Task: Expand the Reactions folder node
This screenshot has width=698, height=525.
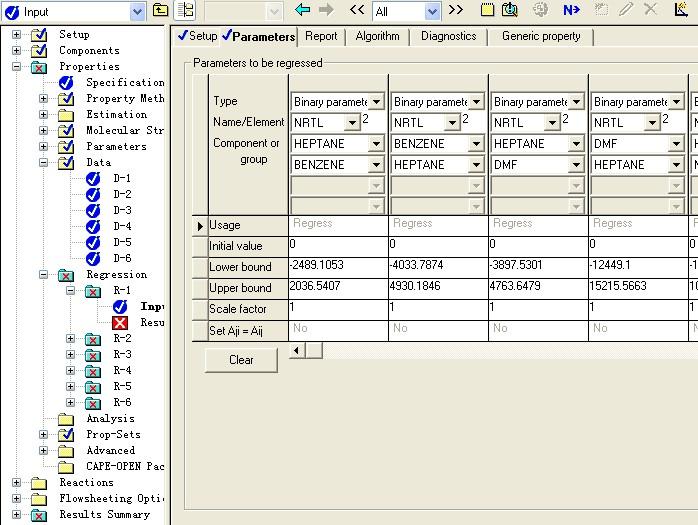Action: tap(16, 483)
